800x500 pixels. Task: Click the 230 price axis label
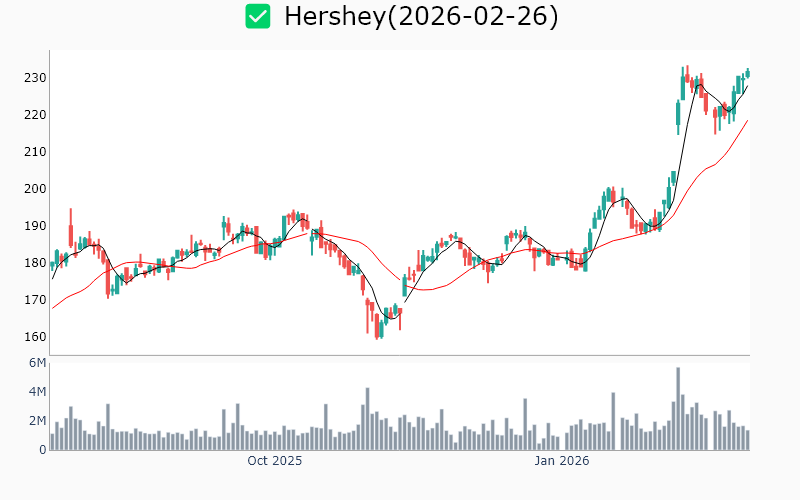[x=34, y=78]
